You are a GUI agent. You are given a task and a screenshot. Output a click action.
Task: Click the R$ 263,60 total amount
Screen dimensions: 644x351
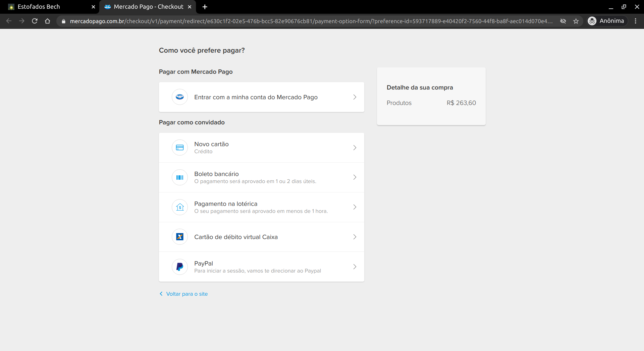point(461,103)
